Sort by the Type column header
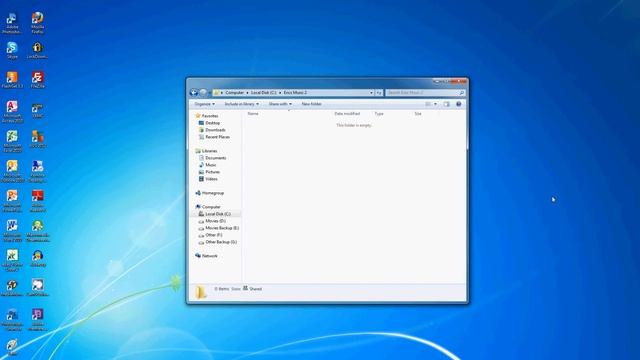 tap(379, 113)
